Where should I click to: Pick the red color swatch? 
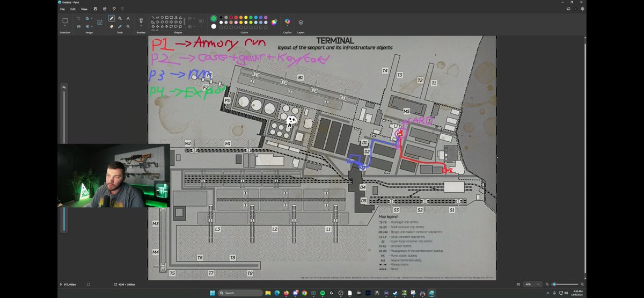(236, 17)
